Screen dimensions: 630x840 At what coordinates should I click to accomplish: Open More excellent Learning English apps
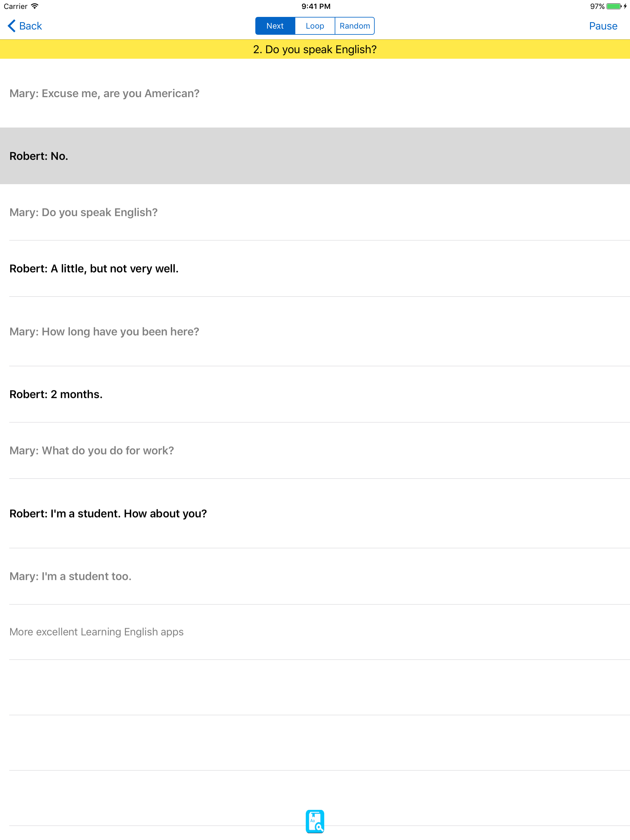tap(97, 632)
